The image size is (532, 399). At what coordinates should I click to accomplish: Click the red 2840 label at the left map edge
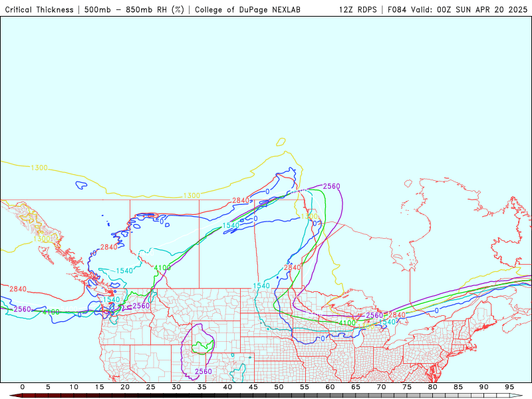tap(18, 289)
